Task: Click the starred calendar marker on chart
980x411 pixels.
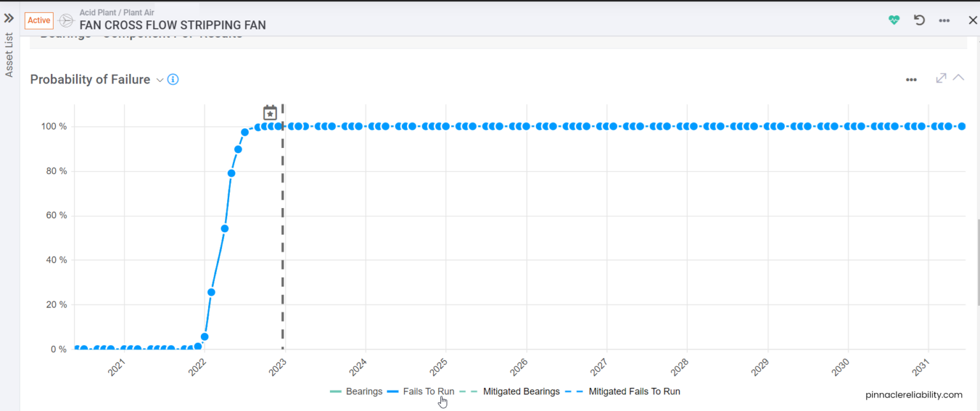Action: [271, 113]
